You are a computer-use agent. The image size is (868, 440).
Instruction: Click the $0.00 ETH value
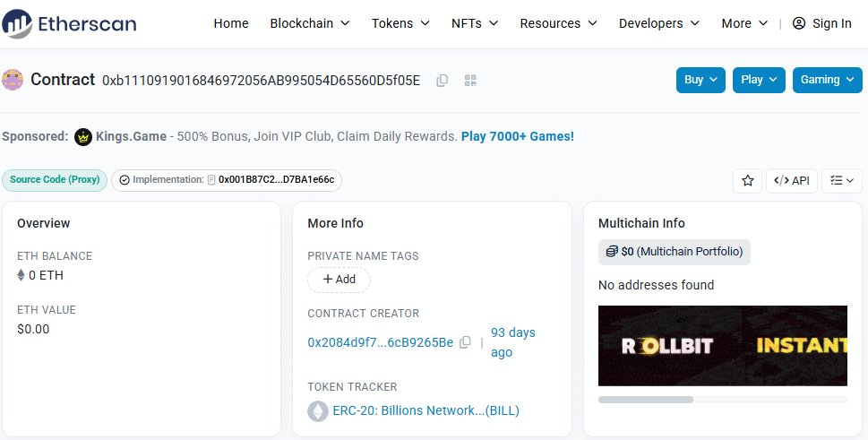[x=33, y=329]
